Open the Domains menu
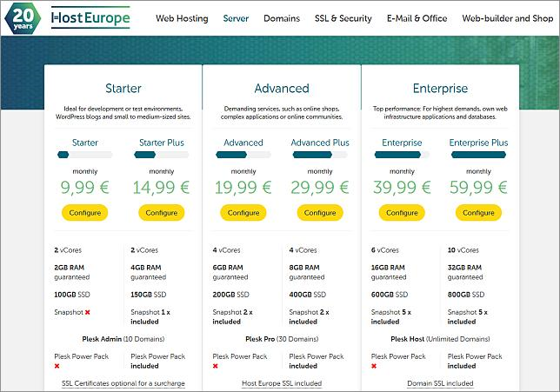Screen dimensions: 560x392 tap(282, 18)
